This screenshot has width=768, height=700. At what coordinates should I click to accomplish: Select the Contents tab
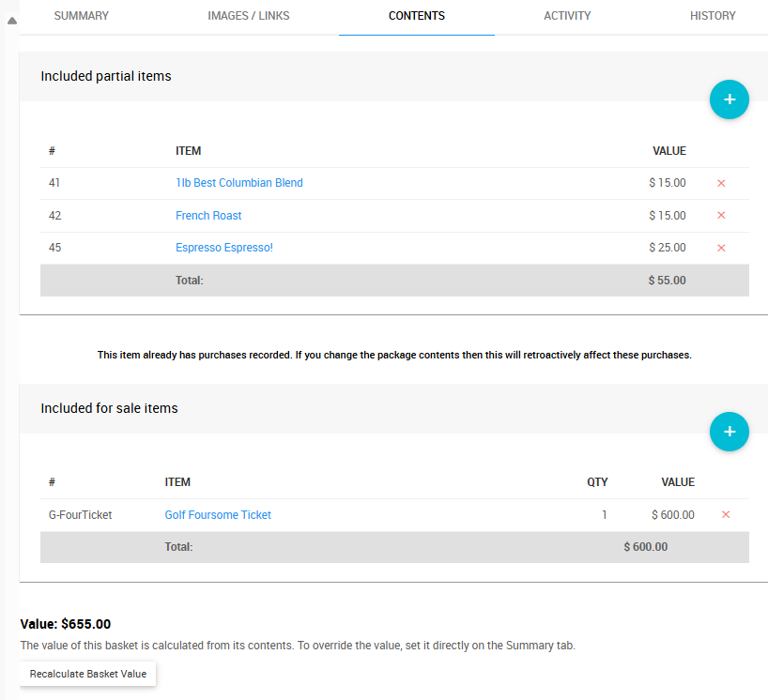tap(416, 16)
